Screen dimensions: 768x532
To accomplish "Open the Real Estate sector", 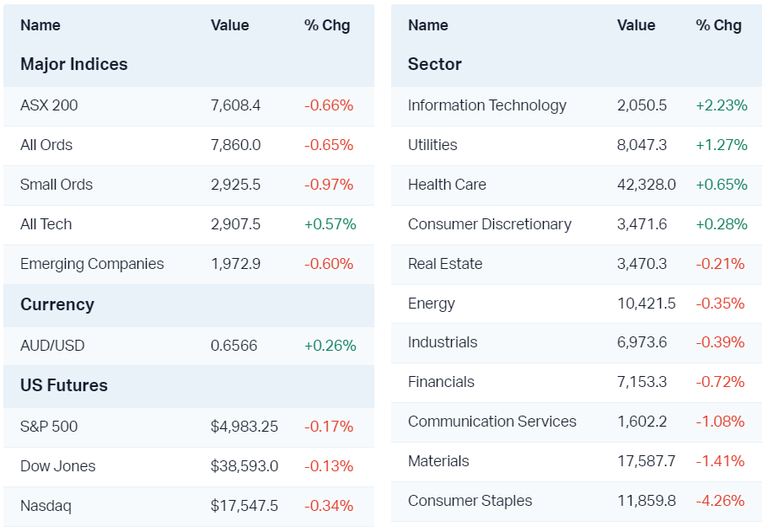I will pos(445,264).
